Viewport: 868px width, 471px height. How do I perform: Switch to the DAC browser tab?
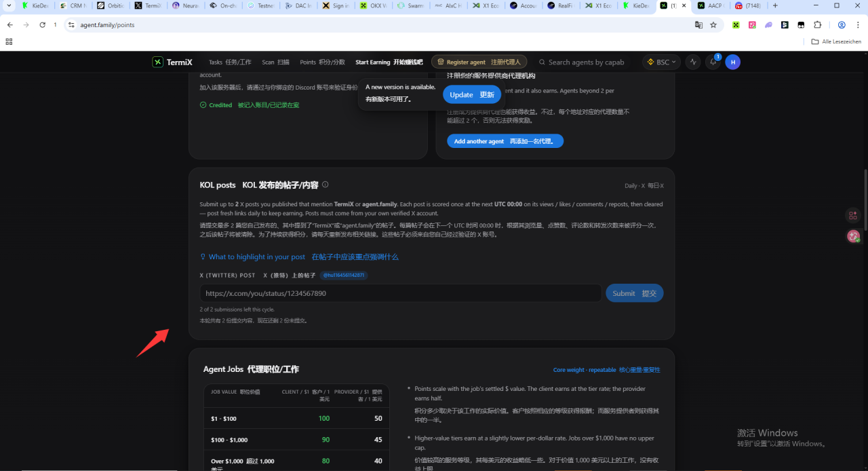(298, 5)
